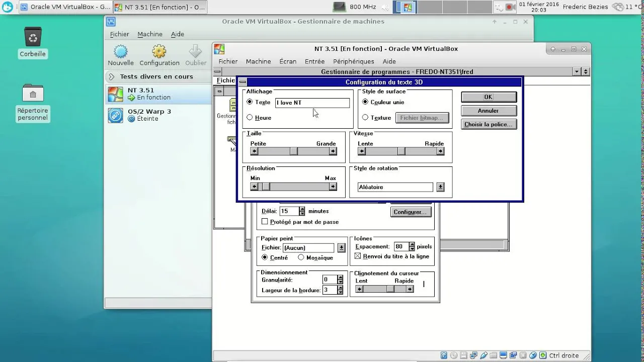Open Machine menu in VirtualBox manager
644x362 pixels.
pos(150,34)
